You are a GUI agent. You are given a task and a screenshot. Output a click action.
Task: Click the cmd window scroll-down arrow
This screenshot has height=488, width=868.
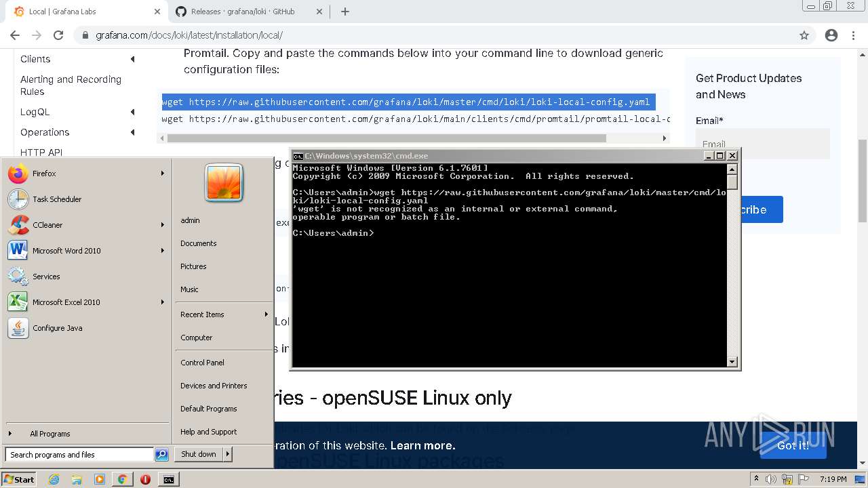pos(732,362)
